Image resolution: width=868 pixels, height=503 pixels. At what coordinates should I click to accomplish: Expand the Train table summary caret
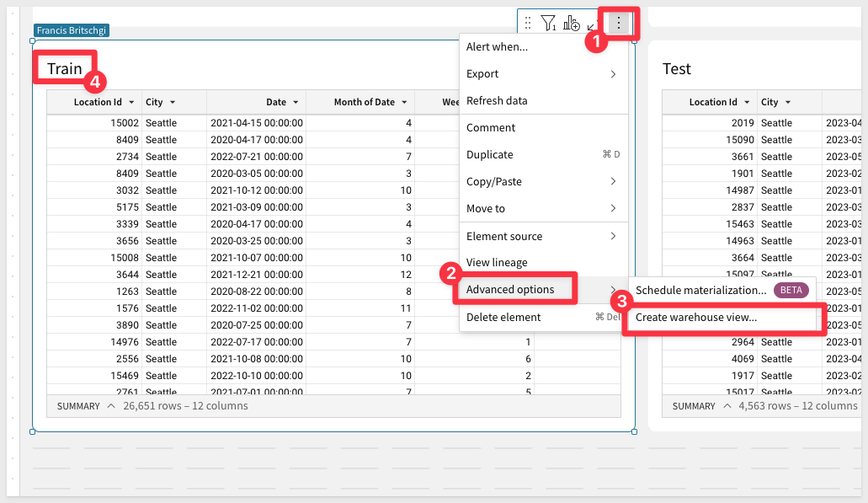(x=110, y=406)
